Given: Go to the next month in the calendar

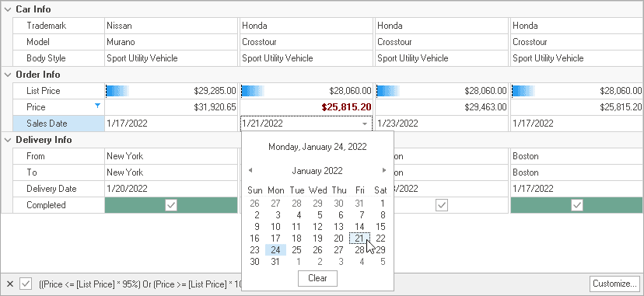Looking at the screenshot, I should (x=384, y=170).
